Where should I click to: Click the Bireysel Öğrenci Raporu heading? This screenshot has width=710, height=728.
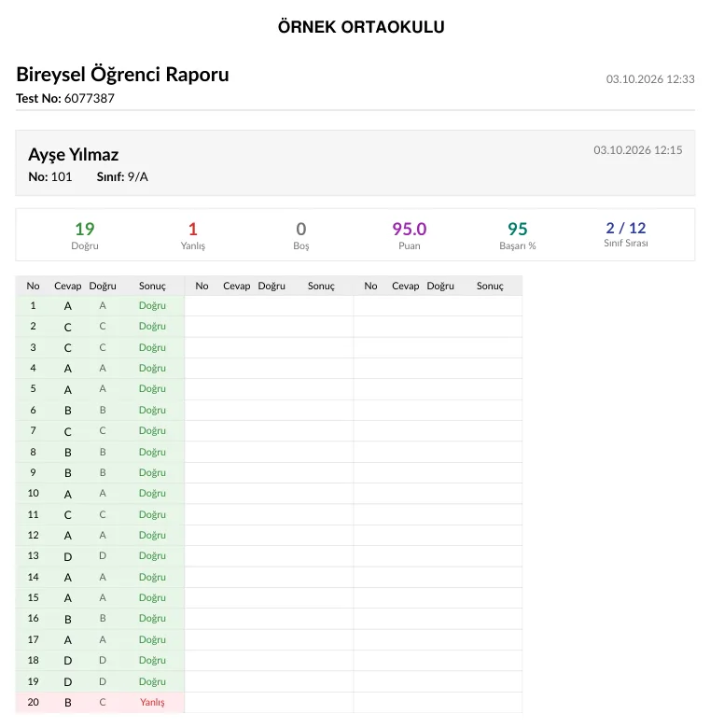[122, 75]
